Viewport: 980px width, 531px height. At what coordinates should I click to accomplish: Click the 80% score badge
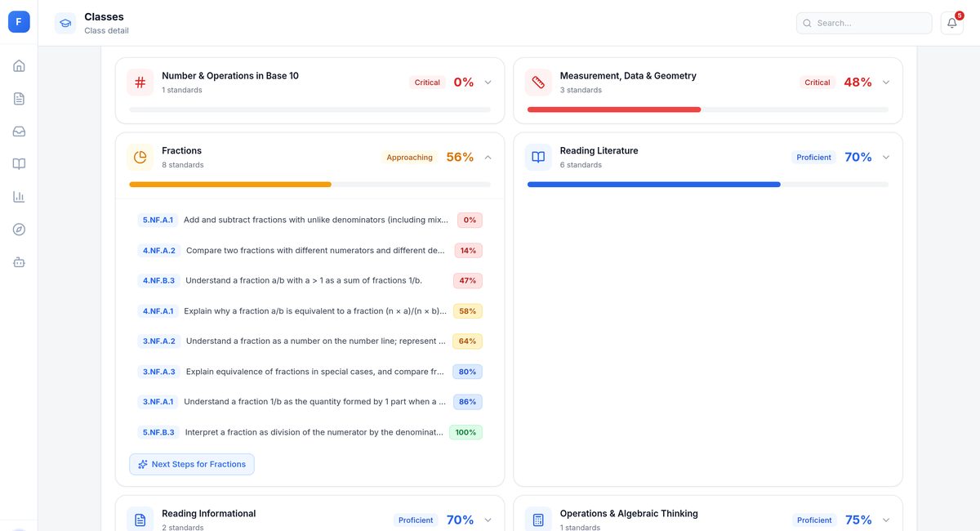(x=467, y=371)
